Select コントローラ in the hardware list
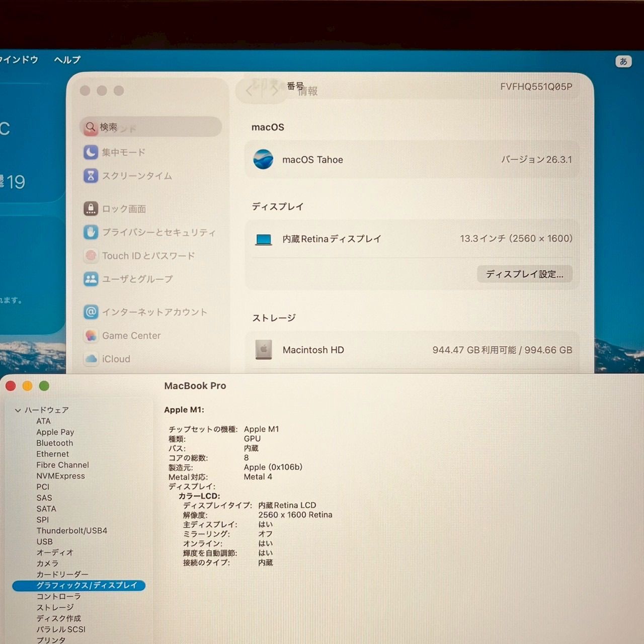This screenshot has width=644, height=644. pyautogui.click(x=58, y=597)
